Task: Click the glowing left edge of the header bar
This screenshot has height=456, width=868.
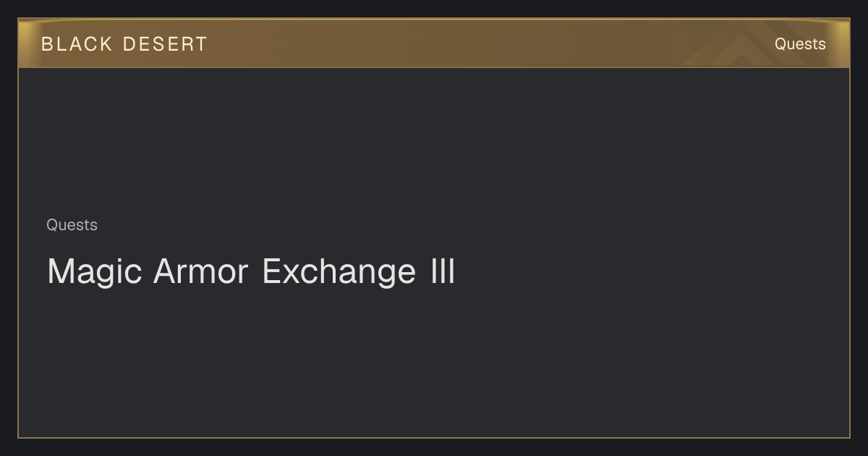Action: point(25,43)
